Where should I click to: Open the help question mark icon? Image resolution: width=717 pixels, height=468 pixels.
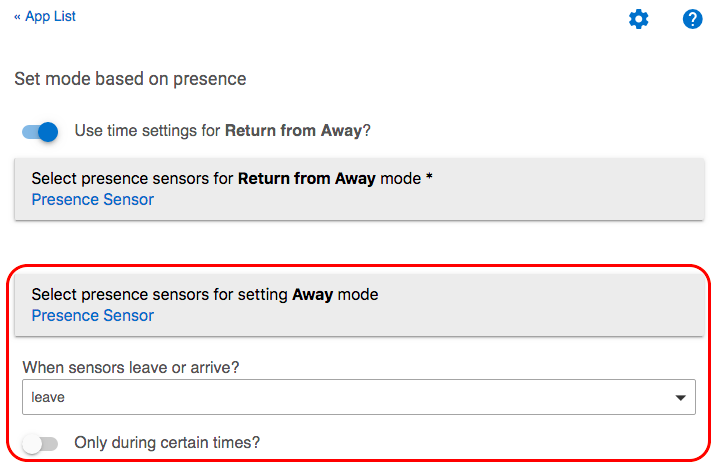click(x=692, y=19)
